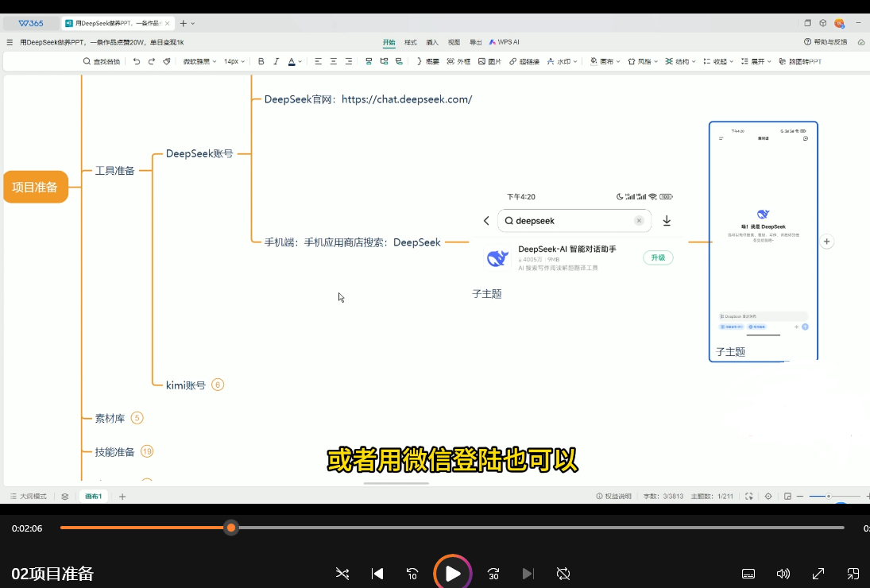Select the 工具准备 node
This screenshot has height=588, width=870.
(x=115, y=171)
